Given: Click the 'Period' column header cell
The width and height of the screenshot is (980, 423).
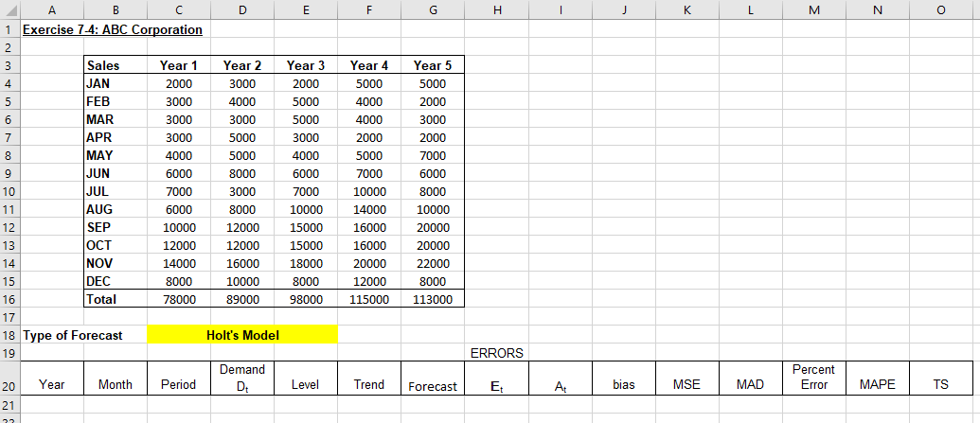Looking at the screenshot, I should pos(179,378).
